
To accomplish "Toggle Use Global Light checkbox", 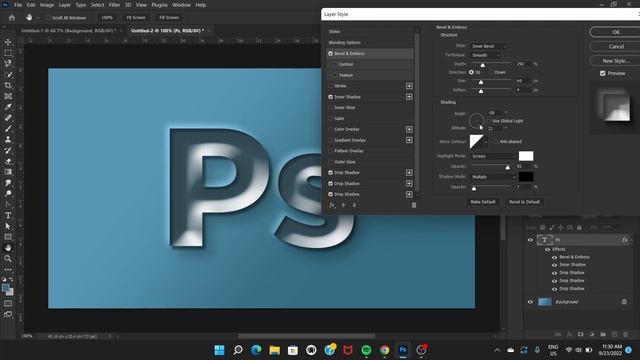I will (489, 121).
